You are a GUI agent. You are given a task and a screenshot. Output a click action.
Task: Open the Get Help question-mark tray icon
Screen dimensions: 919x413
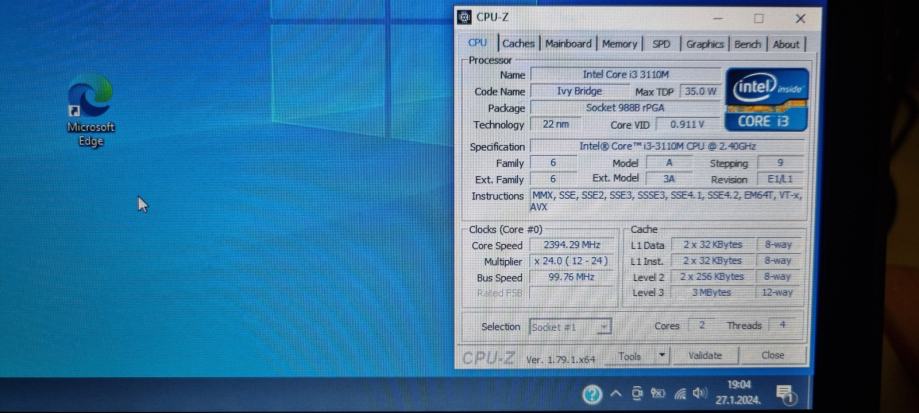[592, 394]
